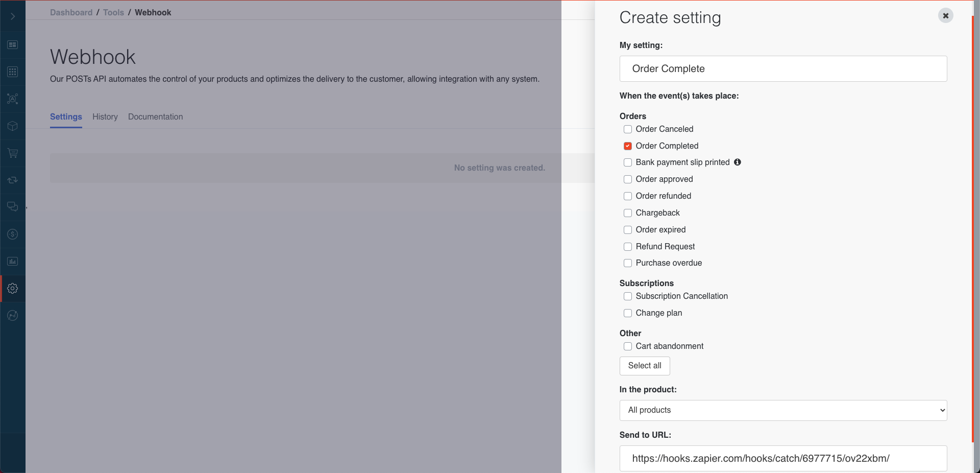The image size is (980, 473).
Task: Close the Create setting panel
Action: coord(946,15)
